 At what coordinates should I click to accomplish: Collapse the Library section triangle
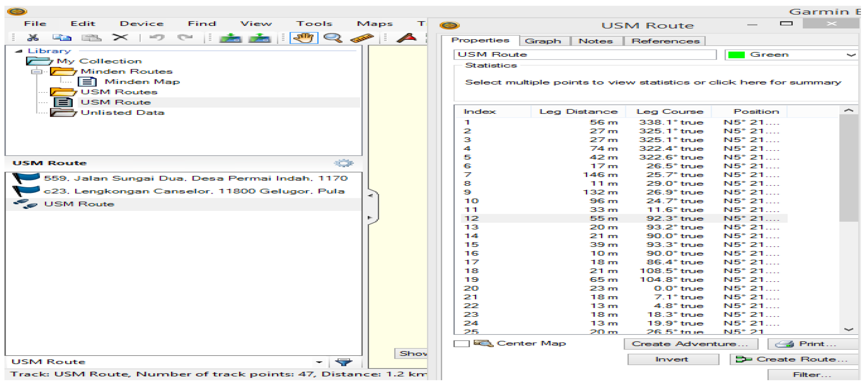[x=19, y=51]
